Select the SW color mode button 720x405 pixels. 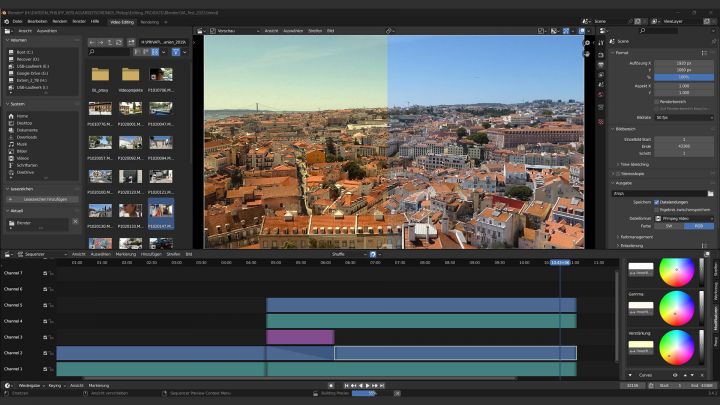tap(669, 226)
